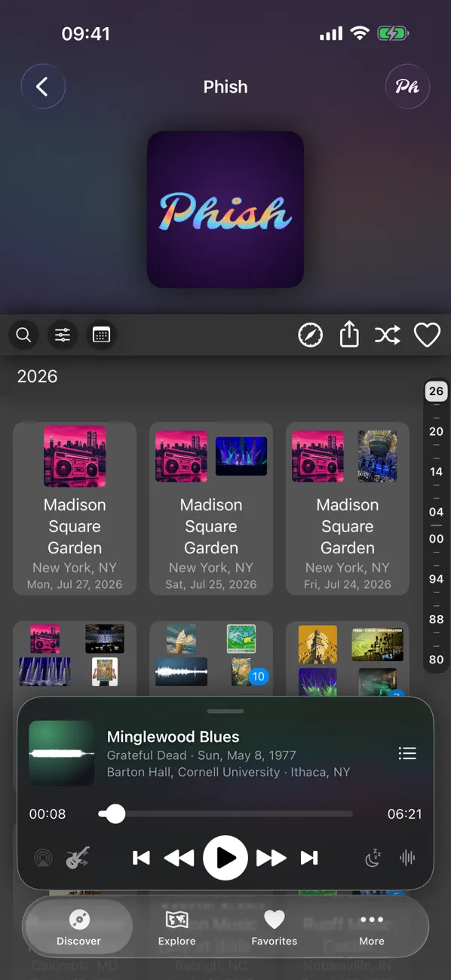
Task: Tap the Minglewood Blues track title
Action: pyautogui.click(x=173, y=737)
